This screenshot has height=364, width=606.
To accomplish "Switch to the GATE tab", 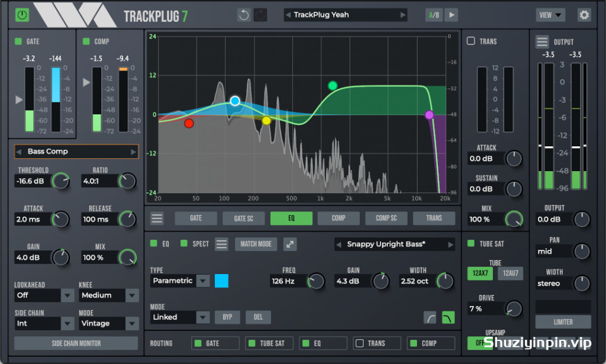I will coord(195,218).
